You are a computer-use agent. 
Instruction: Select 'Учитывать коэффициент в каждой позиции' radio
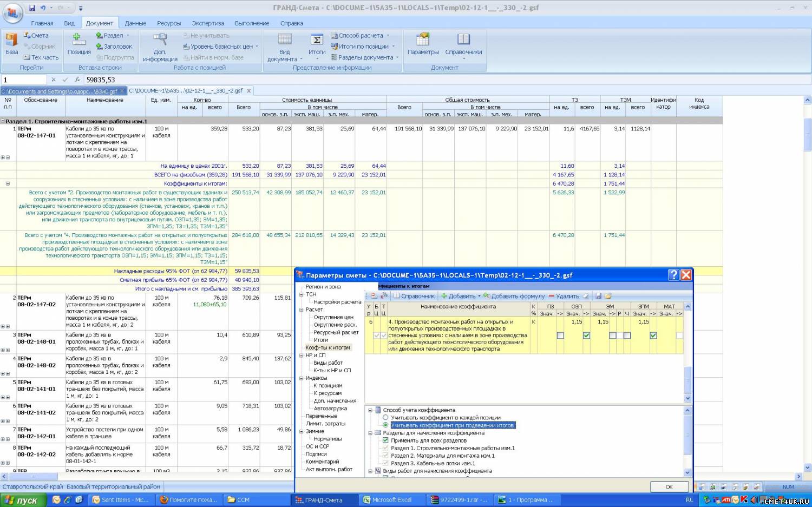[385, 418]
